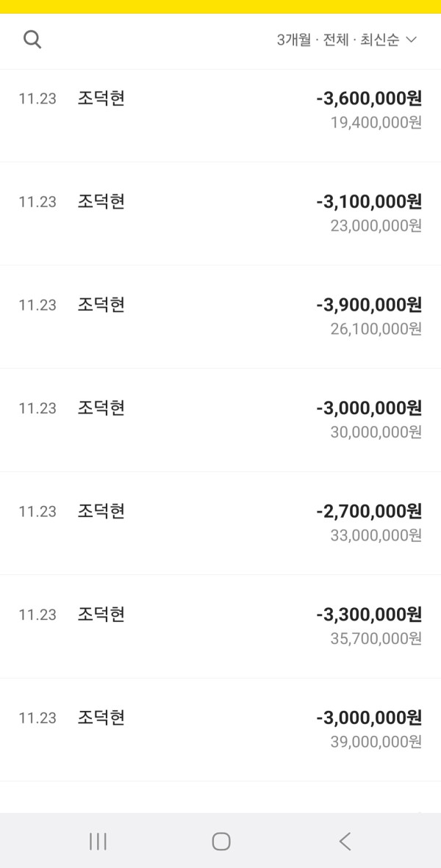This screenshot has height=868, width=441.
Task: Tap the 조덕현 name in the fifth row
Action: (98, 512)
